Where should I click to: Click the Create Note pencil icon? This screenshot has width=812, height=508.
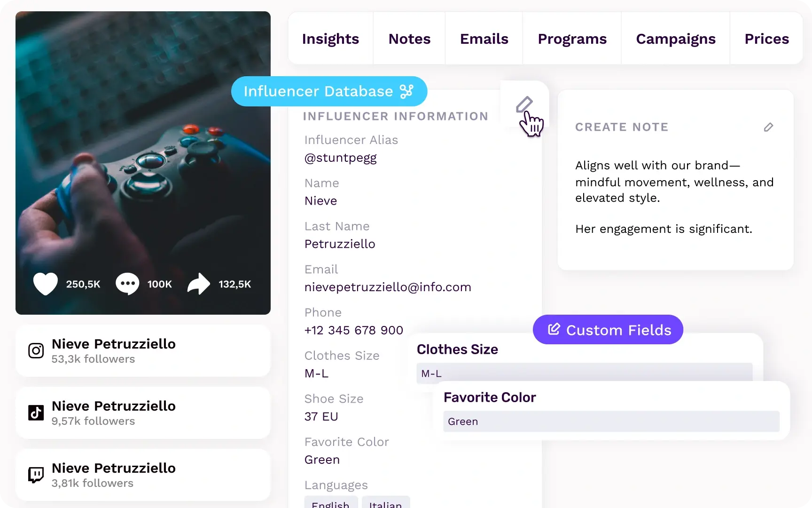(x=768, y=127)
